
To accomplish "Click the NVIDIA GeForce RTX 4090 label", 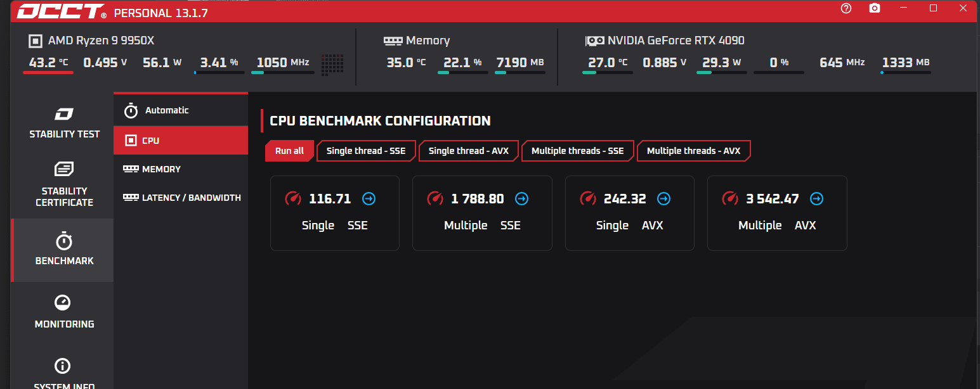I will pyautogui.click(x=676, y=41).
